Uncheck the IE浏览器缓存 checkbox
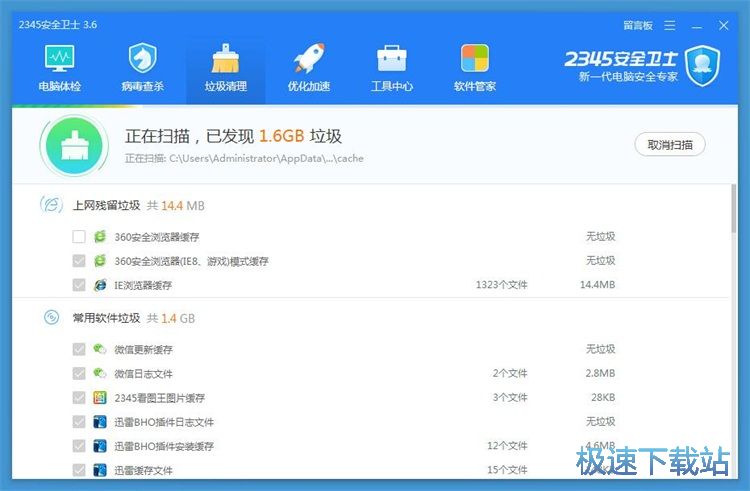This screenshot has width=750, height=491. (x=79, y=285)
